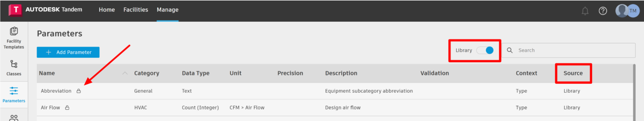Click the lock icon beside Abbreviation
644x121 pixels.
click(79, 91)
